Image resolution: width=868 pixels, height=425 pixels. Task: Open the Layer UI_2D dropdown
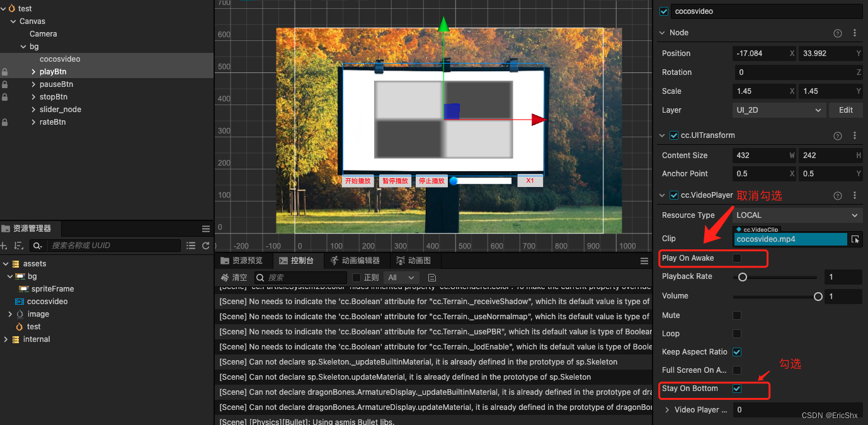[780, 110]
